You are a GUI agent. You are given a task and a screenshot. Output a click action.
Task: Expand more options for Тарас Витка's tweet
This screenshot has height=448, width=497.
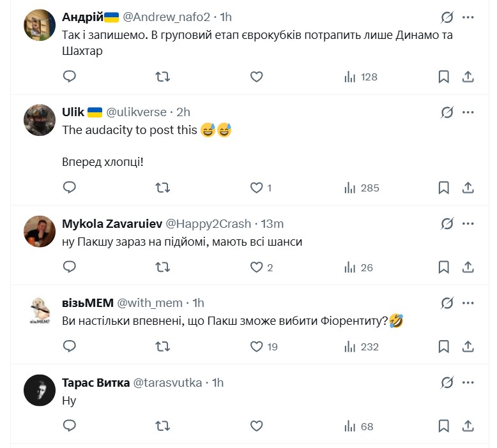468,383
